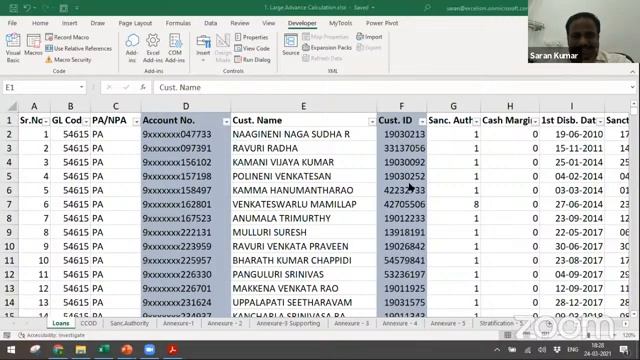Open the File menu tab
This screenshot has height=360, width=640.
click(12, 23)
